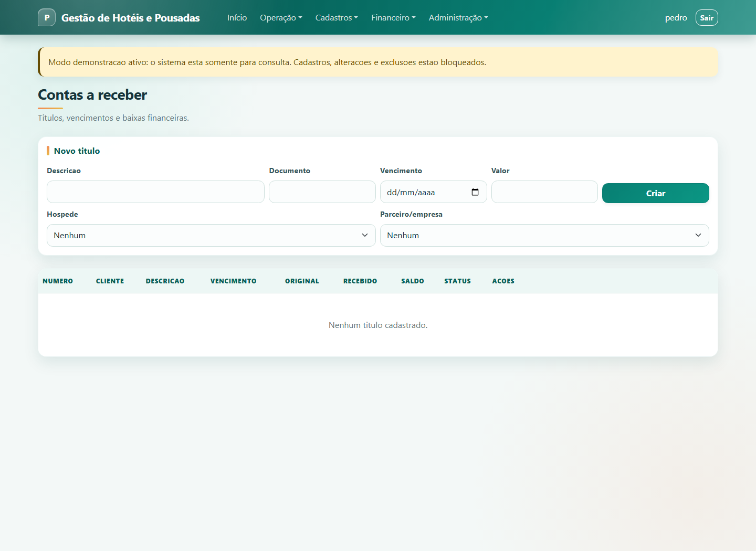
Task: Click the NUMERO column header
Action: (58, 281)
